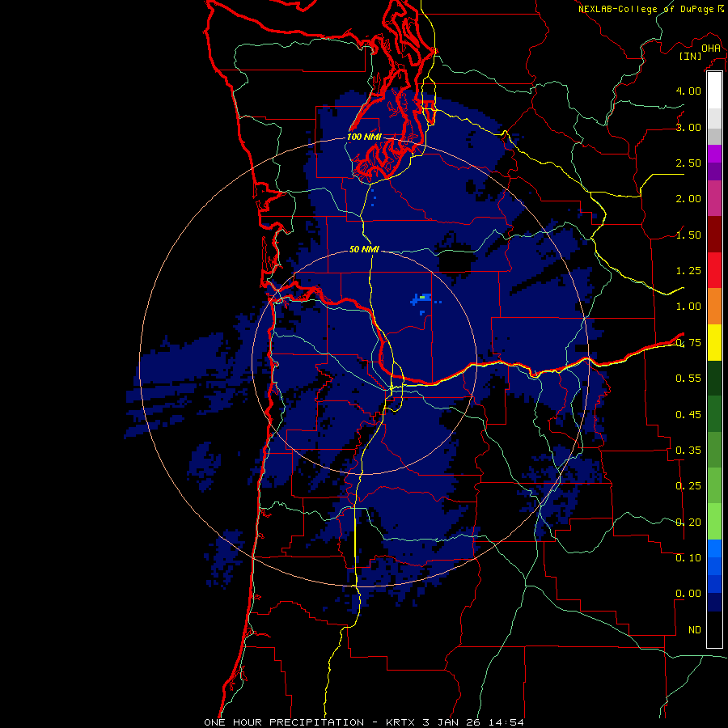The width and height of the screenshot is (728, 728).
Task: Click the '0.25' legend value
Action: click(688, 486)
